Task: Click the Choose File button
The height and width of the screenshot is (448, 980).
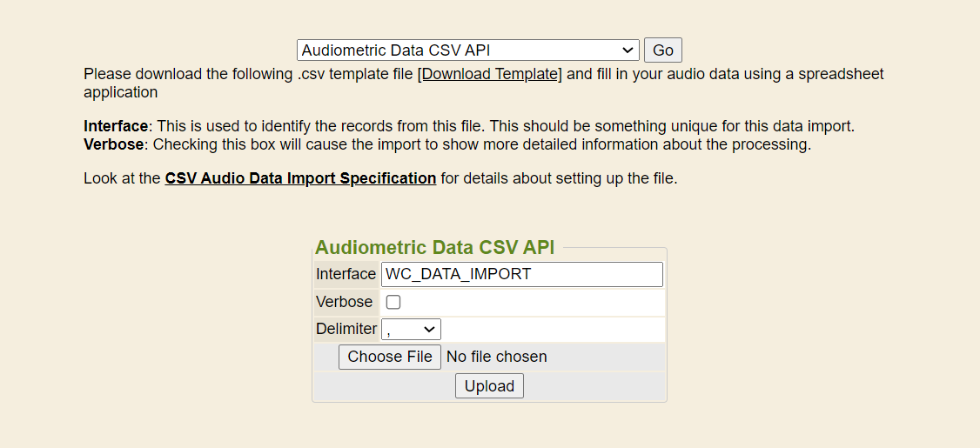Action: pos(390,357)
